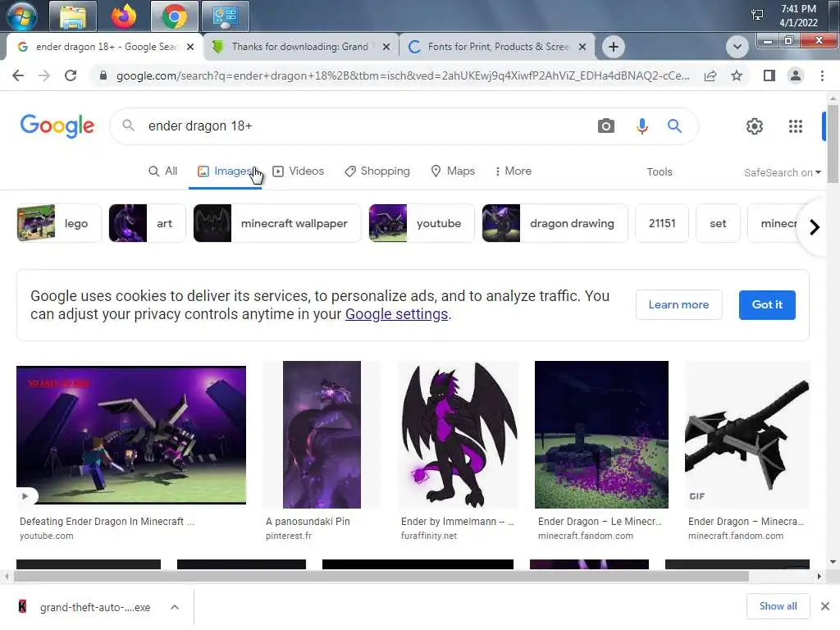
Task: Click the Chrome profile avatar
Action: click(796, 75)
